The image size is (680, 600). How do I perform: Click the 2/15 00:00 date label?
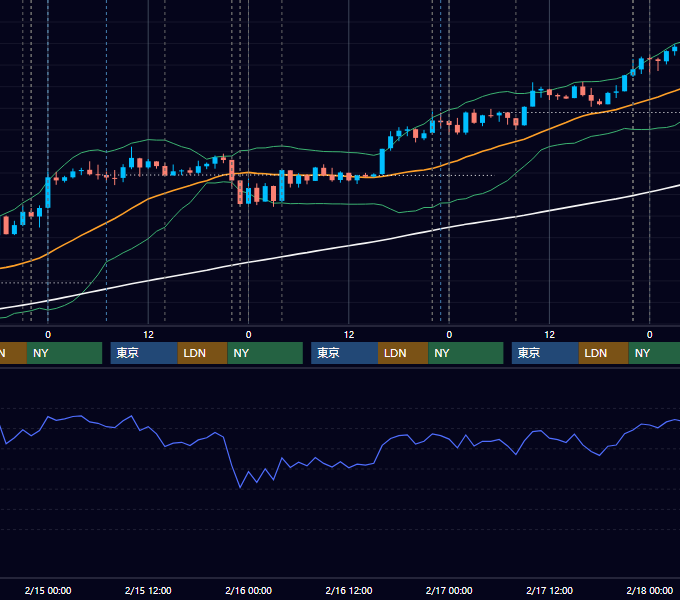coord(48,590)
